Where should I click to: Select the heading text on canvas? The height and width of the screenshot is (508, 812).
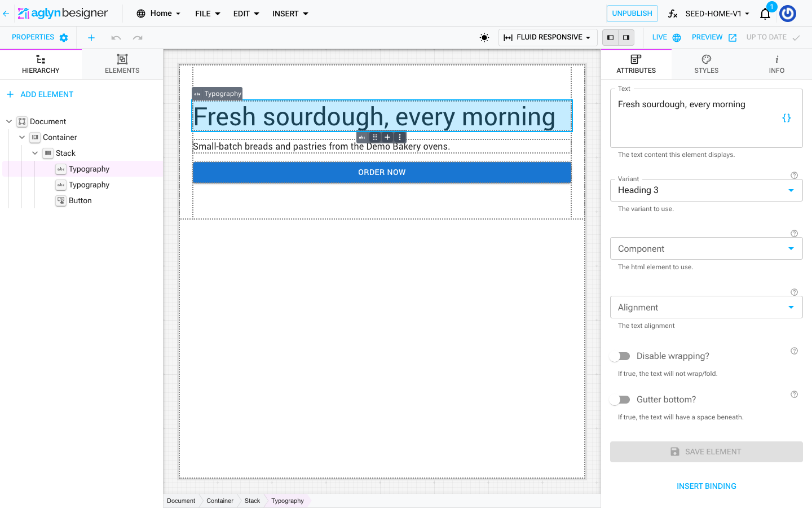point(382,116)
